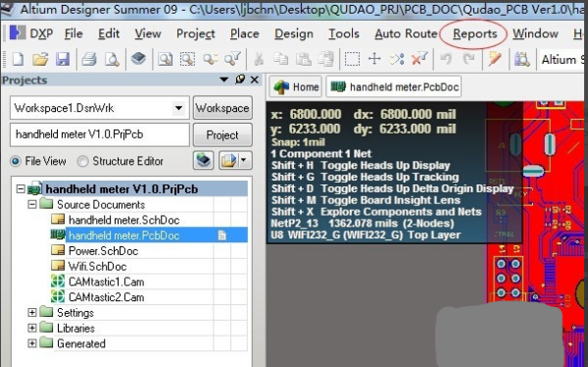Open the File menu
This screenshot has height=367, width=588.
pos(73,33)
